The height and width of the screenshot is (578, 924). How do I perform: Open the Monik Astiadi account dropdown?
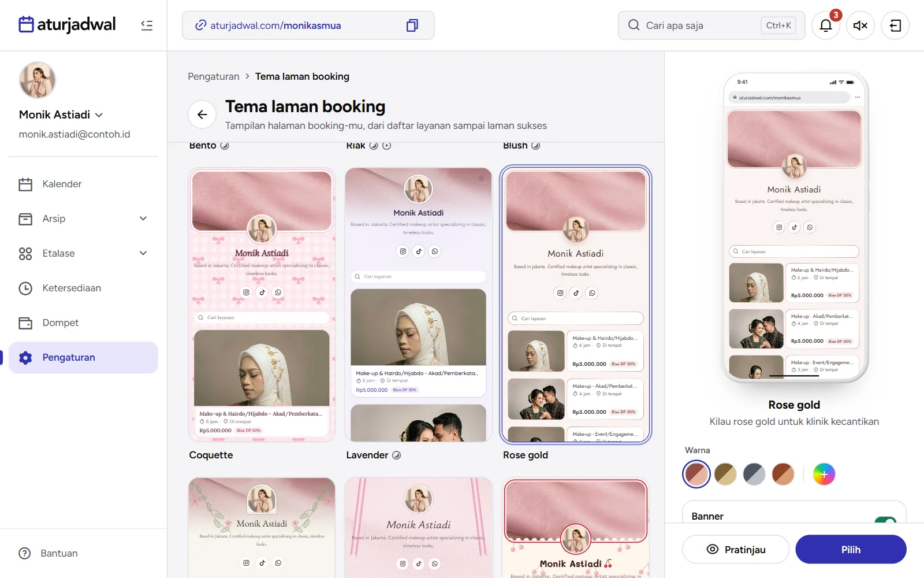[x=61, y=114]
